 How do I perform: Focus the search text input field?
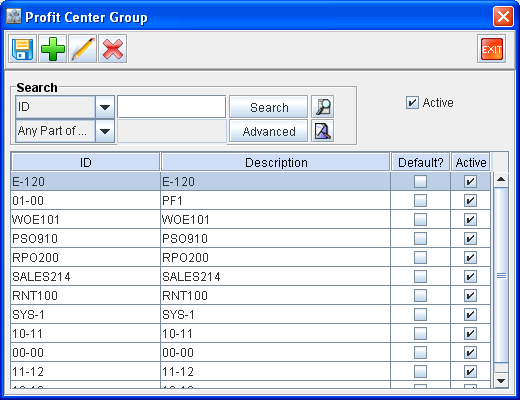[172, 107]
